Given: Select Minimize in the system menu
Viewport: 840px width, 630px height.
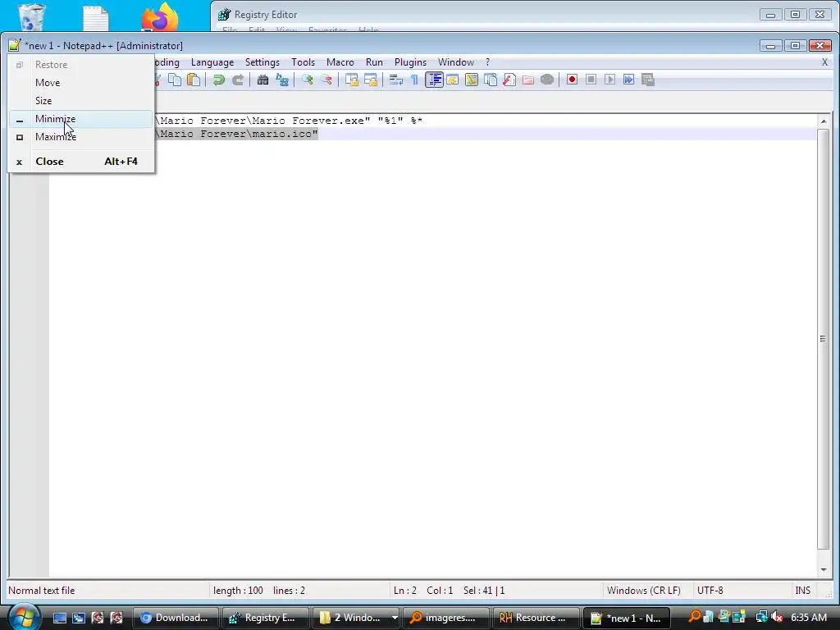Looking at the screenshot, I should pos(80,119).
